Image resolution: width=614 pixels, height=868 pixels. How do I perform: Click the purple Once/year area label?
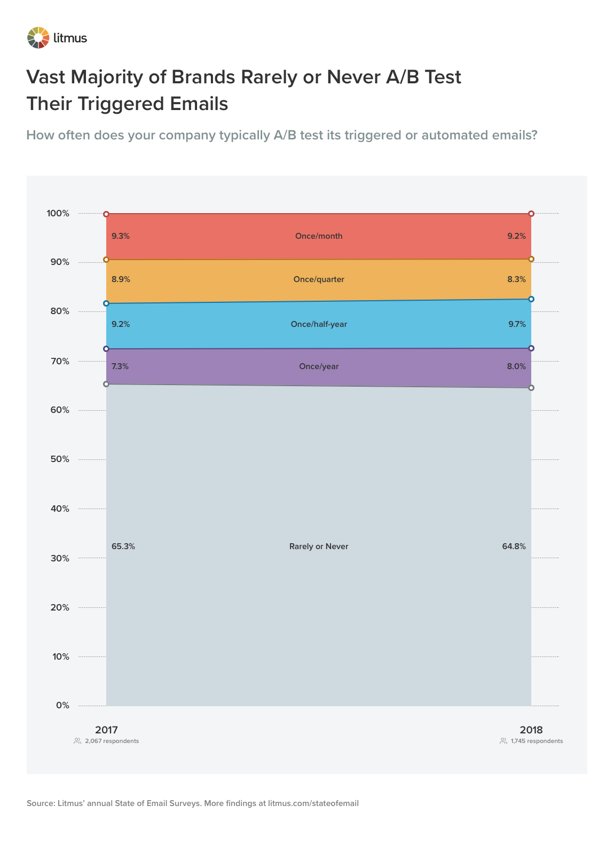pos(319,366)
